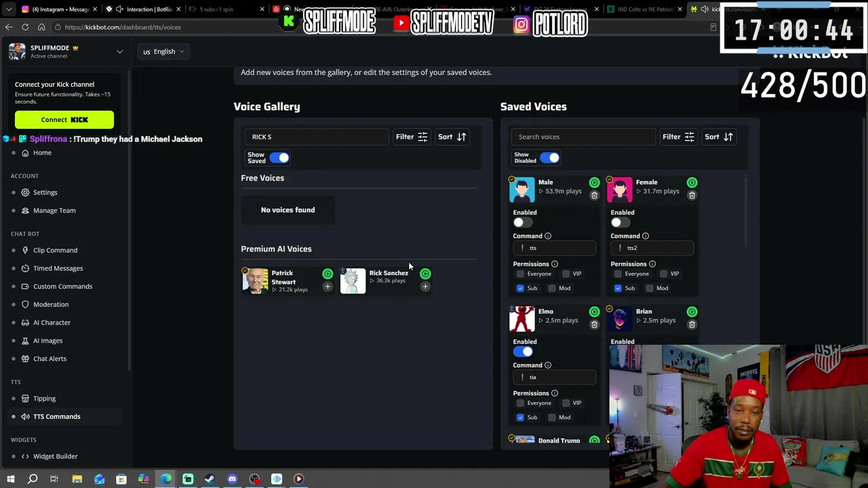This screenshot has width=868, height=488.
Task: Go to the browser home page icon
Action: pyautogui.click(x=41, y=27)
